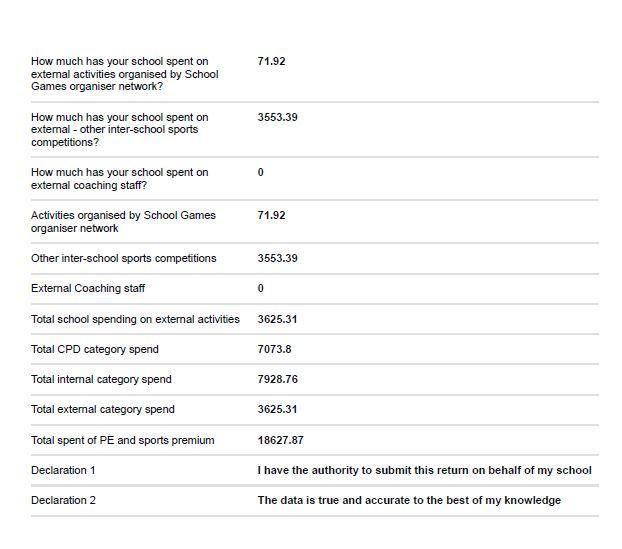Image resolution: width=622 pixels, height=549 pixels.
Task: Select the 'Other inter-school sports competitions' row label
Action: point(123,258)
